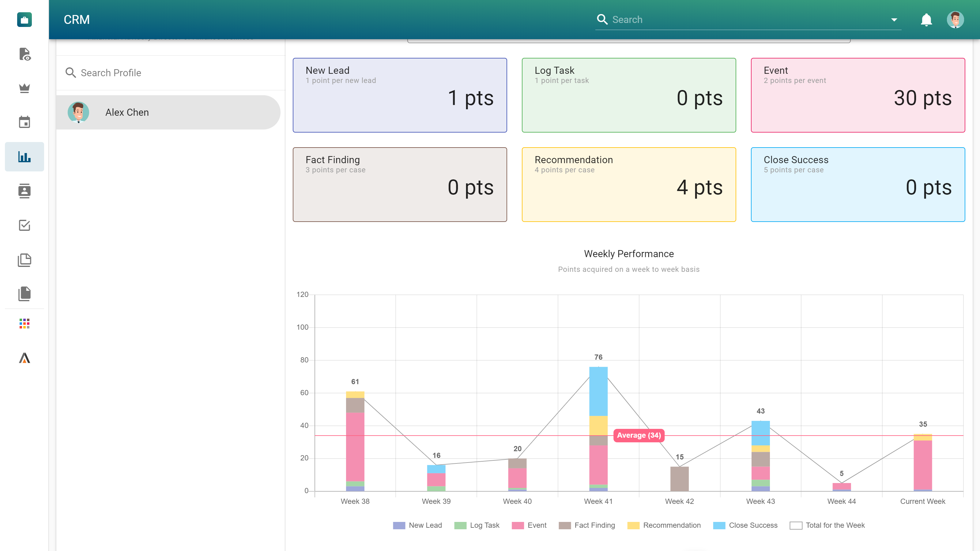This screenshot has height=551, width=980.
Task: Focus the header Search field
Action: click(748, 20)
